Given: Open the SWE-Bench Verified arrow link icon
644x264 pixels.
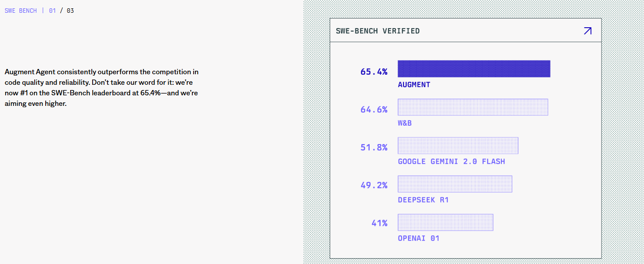Looking at the screenshot, I should [x=587, y=31].
